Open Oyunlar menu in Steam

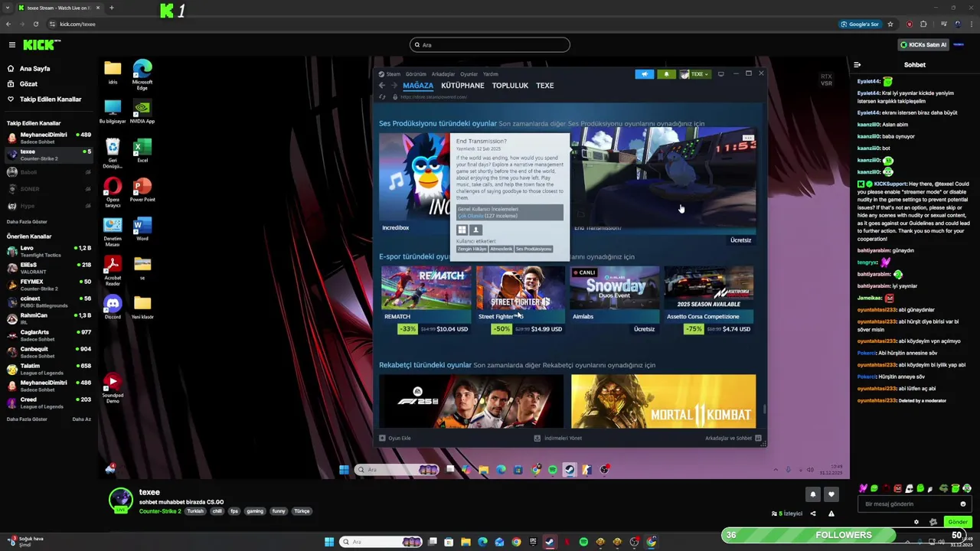pos(469,74)
